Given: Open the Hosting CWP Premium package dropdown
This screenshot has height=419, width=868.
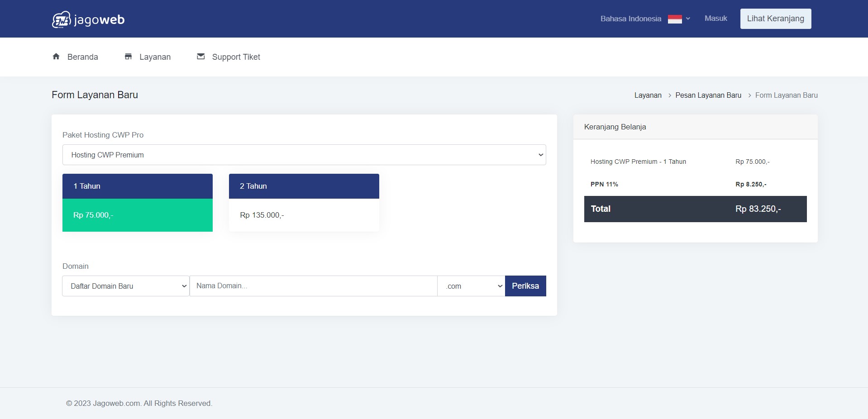Looking at the screenshot, I should (x=304, y=155).
